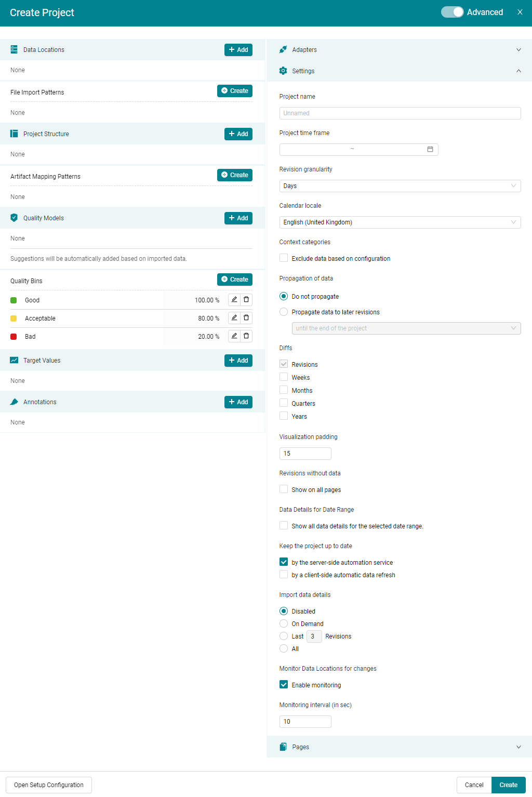Viewport: 532px width, 797px height.
Task: Click the edit pencil icon for Bad bin
Action: pyautogui.click(x=234, y=336)
